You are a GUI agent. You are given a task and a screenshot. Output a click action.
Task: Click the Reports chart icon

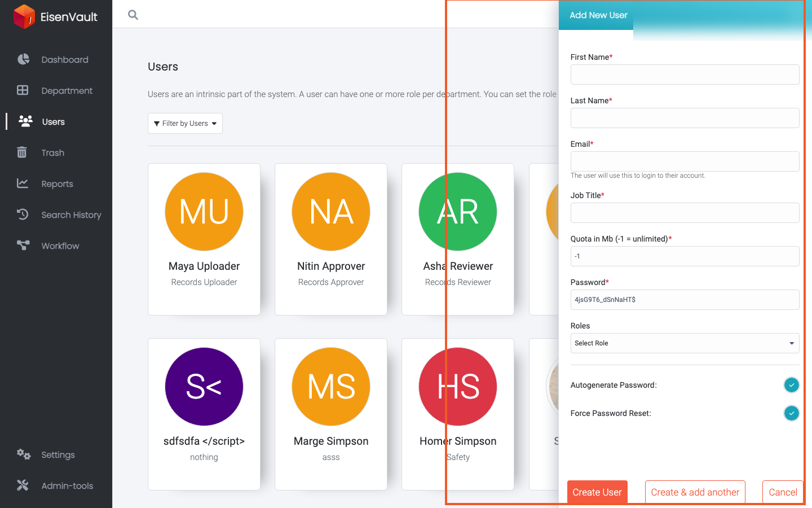[23, 183]
